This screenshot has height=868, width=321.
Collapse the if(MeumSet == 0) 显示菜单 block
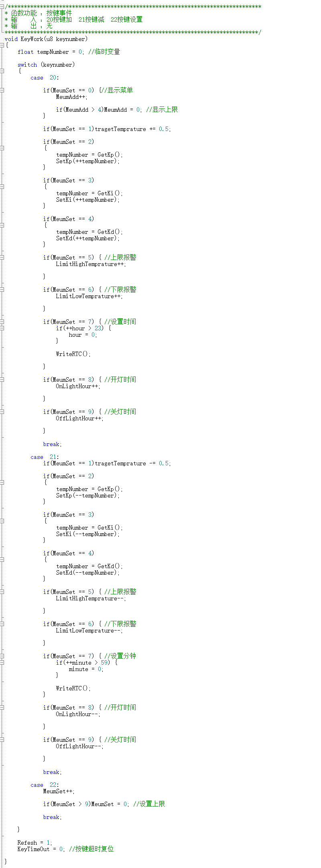2,90
